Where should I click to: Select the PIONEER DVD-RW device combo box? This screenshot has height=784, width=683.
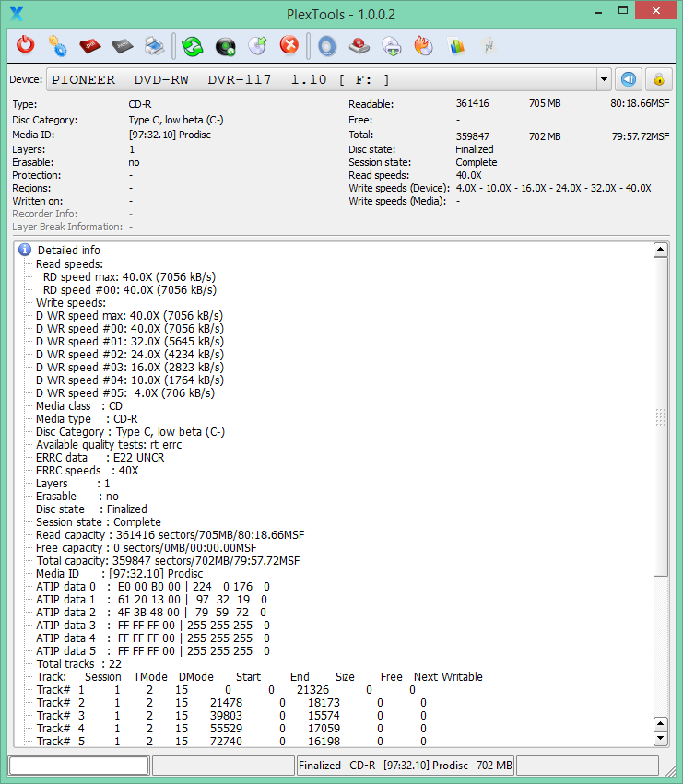click(329, 79)
